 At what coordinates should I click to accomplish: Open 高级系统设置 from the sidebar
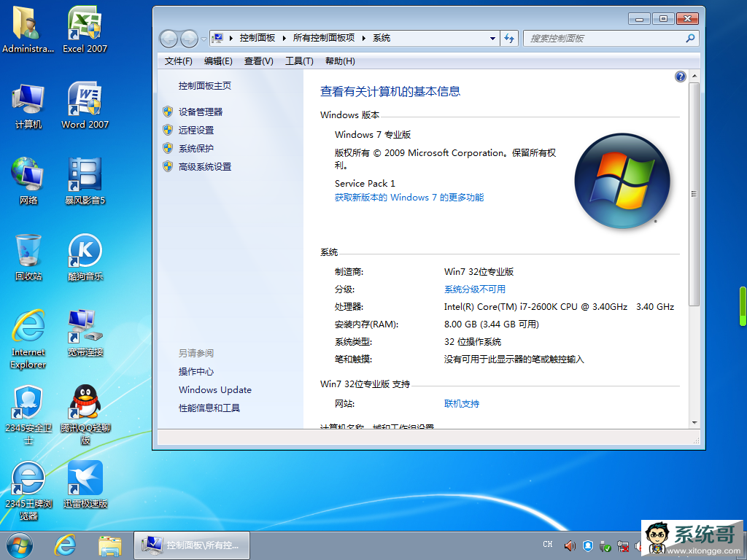pos(205,167)
